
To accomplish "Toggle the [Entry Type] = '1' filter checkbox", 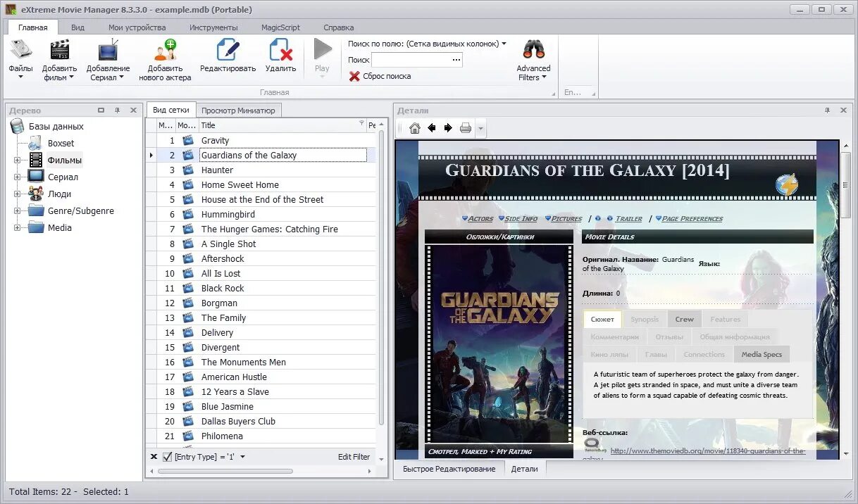I will pos(167,457).
